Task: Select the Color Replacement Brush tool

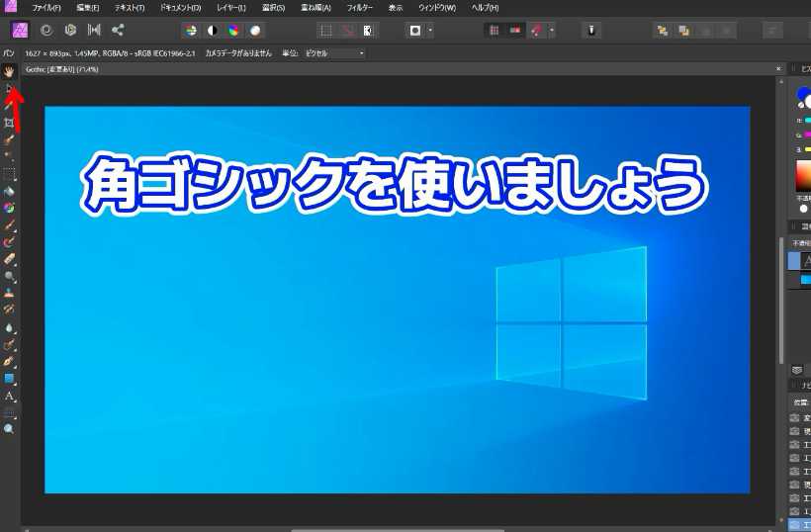Action: click(9, 242)
